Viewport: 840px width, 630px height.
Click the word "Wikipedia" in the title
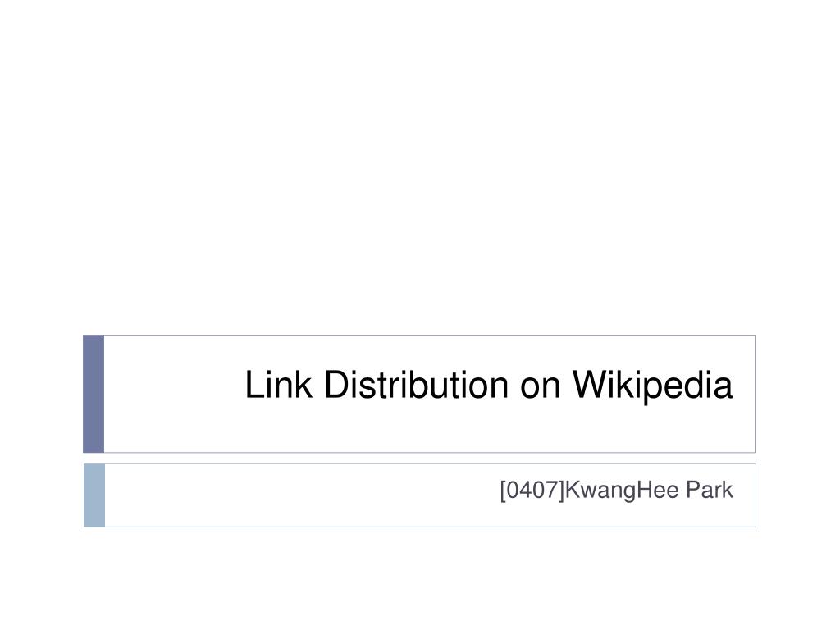[652, 386]
